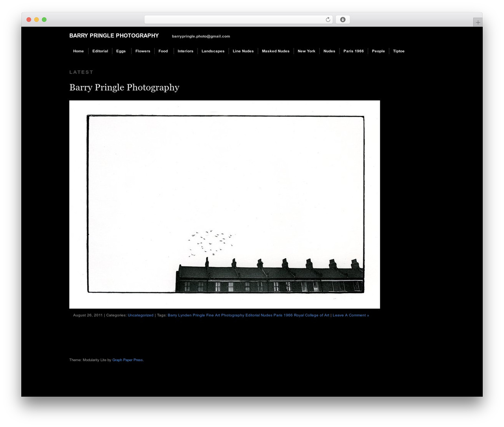Follow the Barry Lynden Pringle tag
Viewport: 504px width, 427px height.
pyautogui.click(x=186, y=315)
